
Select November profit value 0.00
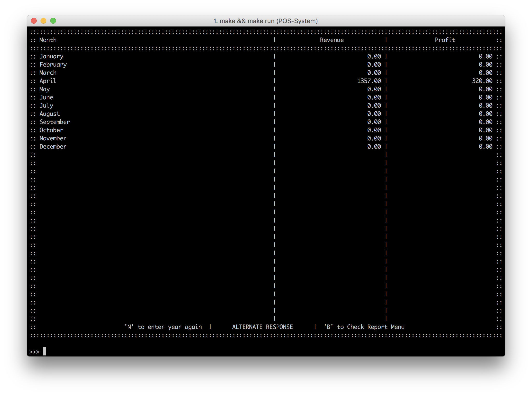coord(486,138)
